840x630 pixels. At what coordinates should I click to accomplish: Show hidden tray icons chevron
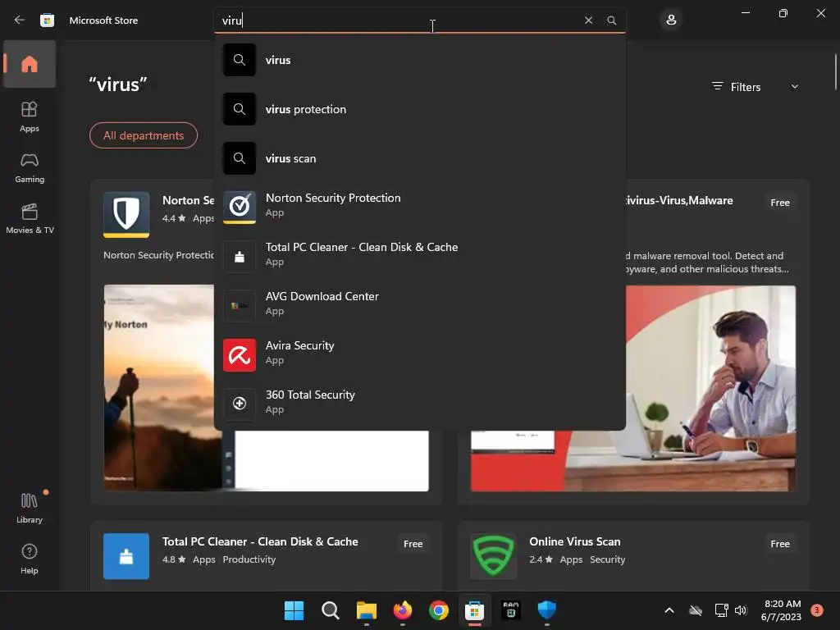(669, 610)
